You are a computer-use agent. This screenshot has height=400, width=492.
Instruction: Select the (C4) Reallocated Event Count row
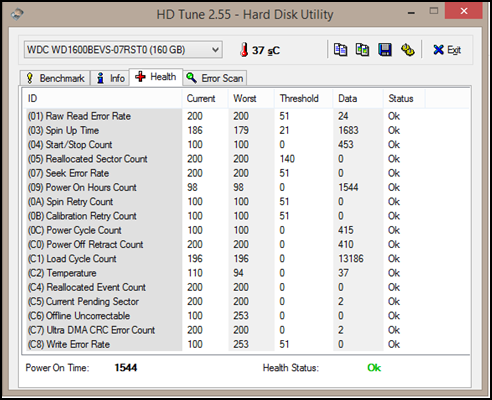[x=247, y=287]
